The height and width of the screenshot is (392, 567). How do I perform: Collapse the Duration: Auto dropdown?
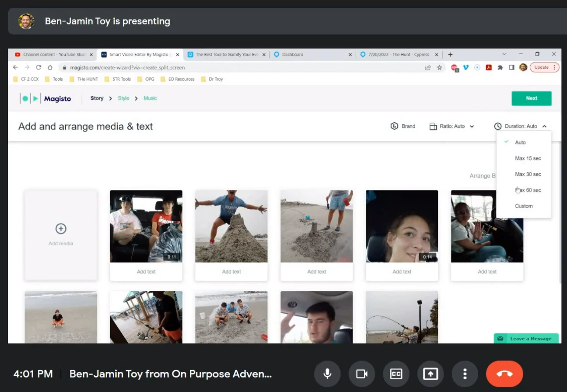(x=521, y=126)
